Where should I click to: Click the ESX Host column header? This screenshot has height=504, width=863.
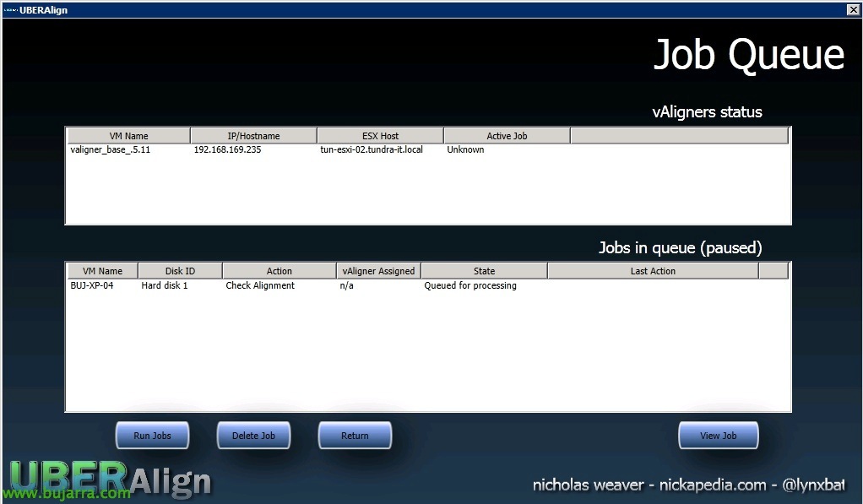click(380, 135)
